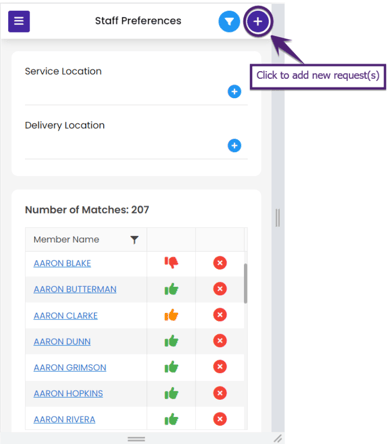Add a Service Location with plus icon
This screenshot has width=388, height=444.
[x=234, y=91]
